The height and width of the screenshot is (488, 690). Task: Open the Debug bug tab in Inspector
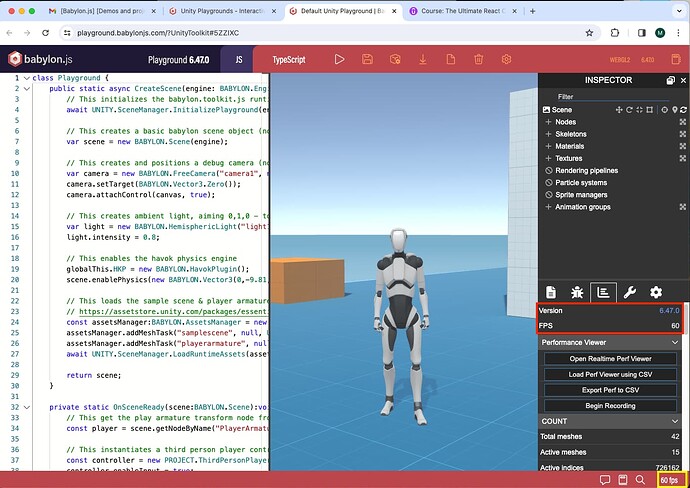(x=576, y=292)
